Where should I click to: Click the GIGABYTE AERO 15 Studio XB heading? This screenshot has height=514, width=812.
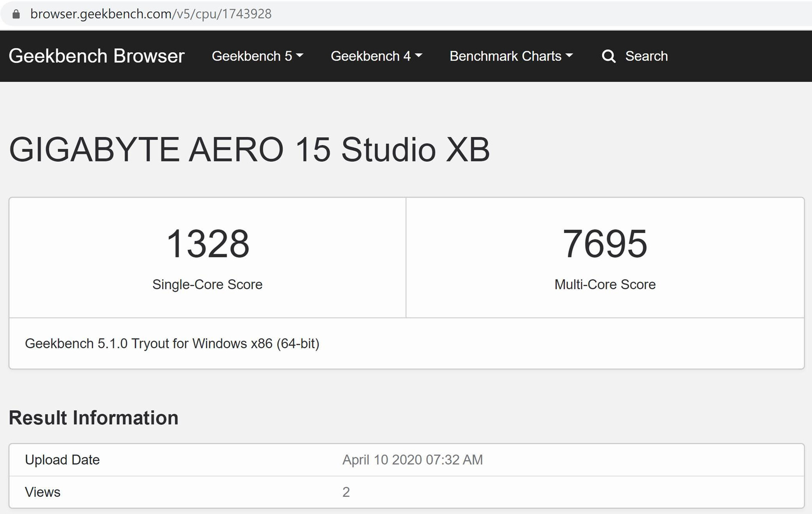click(249, 149)
